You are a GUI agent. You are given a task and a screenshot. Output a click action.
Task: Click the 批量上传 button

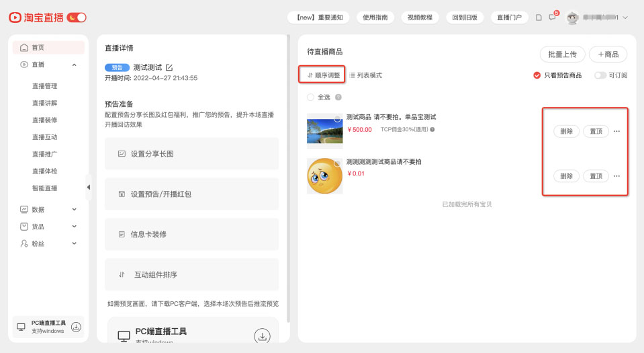tap(562, 54)
